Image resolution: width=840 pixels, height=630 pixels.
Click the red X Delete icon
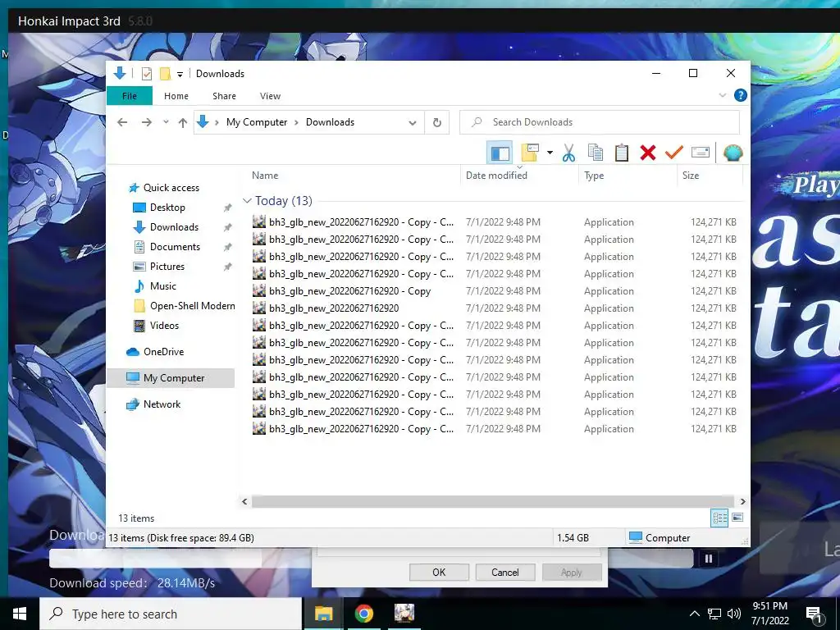(648, 153)
